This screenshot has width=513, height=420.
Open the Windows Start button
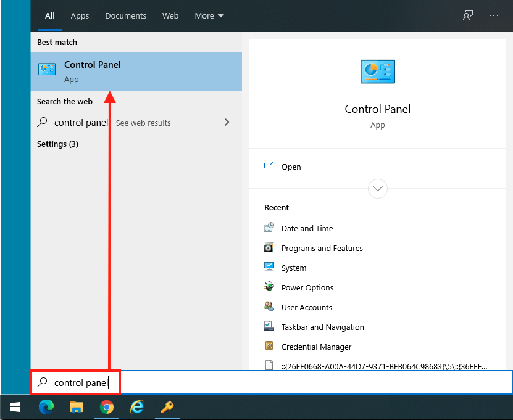15,407
